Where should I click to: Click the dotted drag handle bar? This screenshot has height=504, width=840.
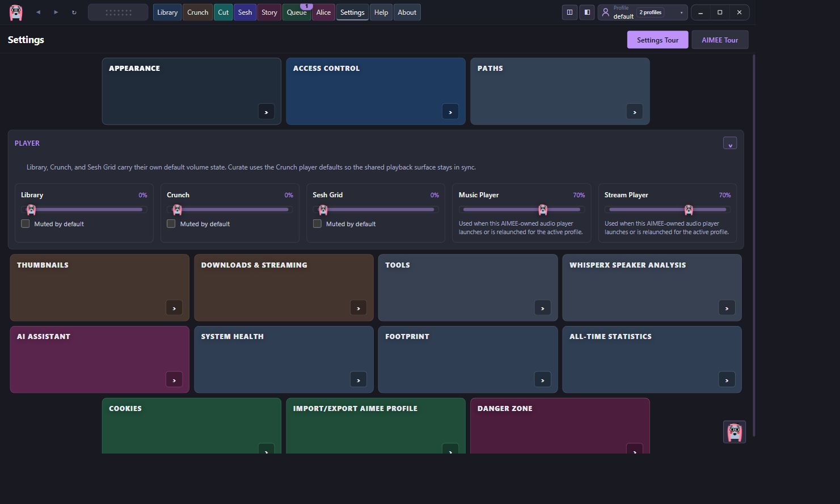[x=118, y=12]
